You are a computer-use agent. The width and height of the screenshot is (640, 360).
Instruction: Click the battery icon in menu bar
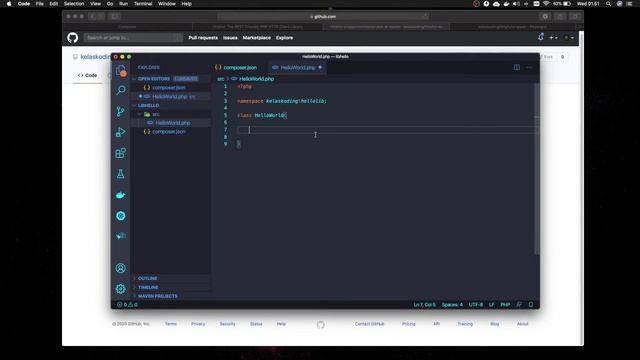[x=567, y=4]
